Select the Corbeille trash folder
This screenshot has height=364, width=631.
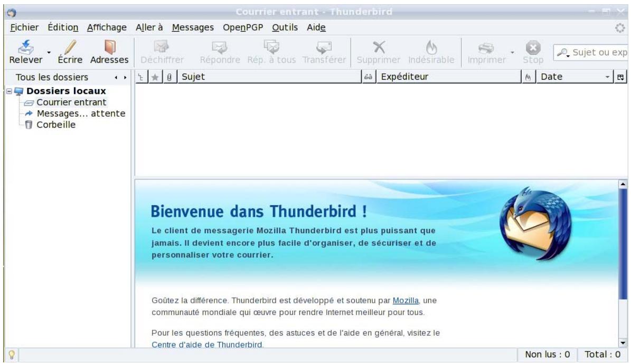tap(56, 125)
